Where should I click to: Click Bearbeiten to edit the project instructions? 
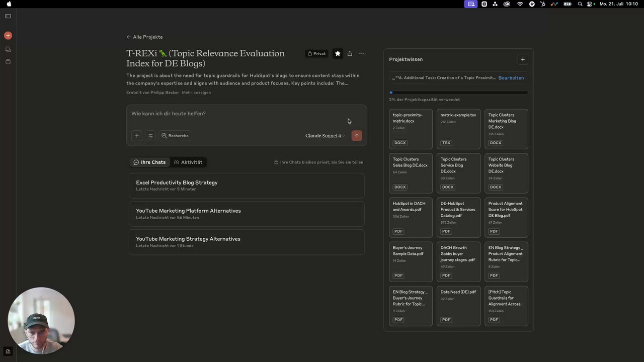point(511,78)
